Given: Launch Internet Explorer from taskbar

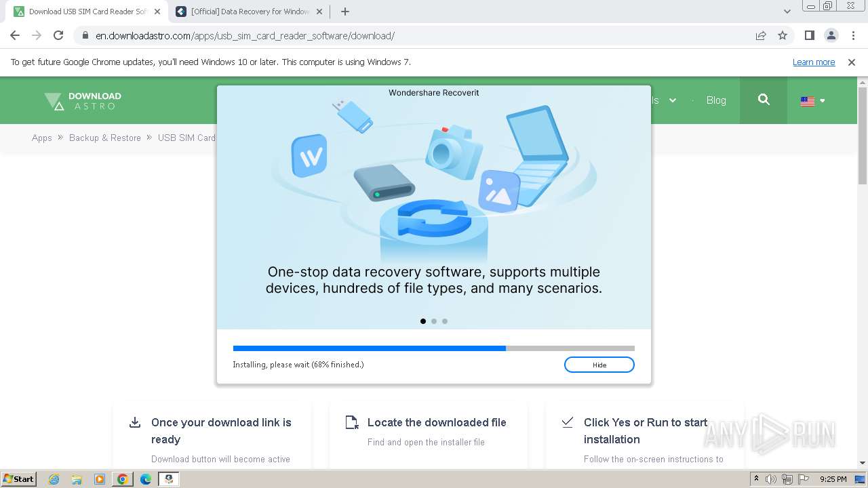Looking at the screenshot, I should [x=54, y=479].
